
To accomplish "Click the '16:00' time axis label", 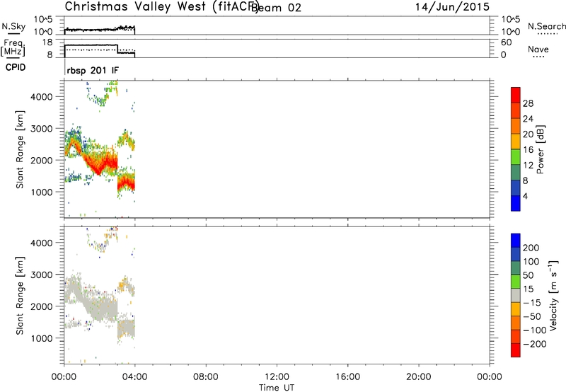I will click(347, 377).
